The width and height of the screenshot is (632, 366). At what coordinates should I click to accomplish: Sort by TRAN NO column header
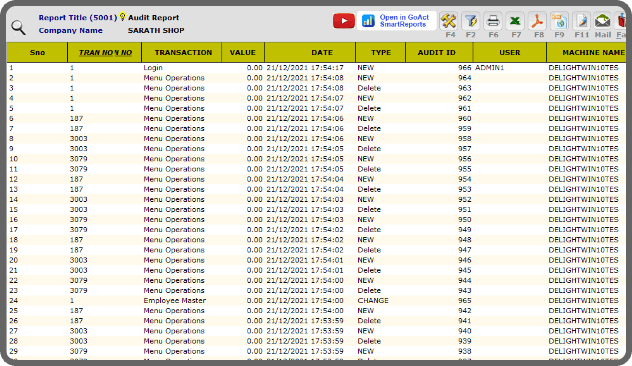105,52
